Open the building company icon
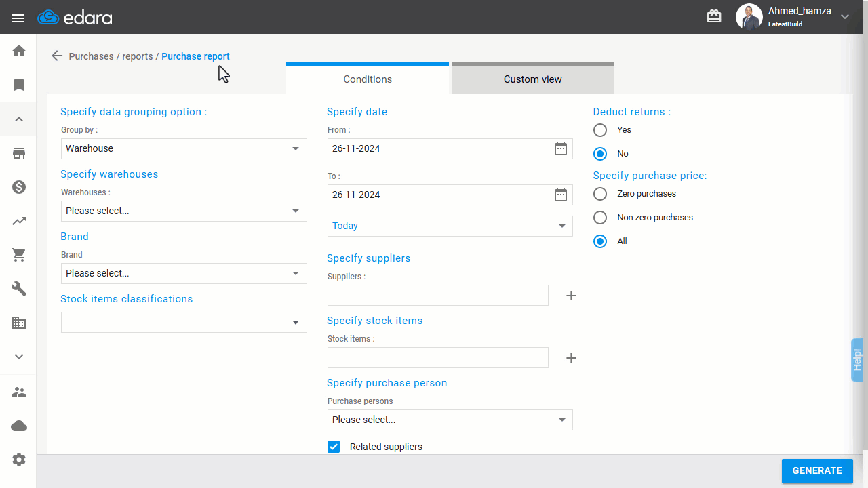868x488 pixels. click(x=19, y=323)
